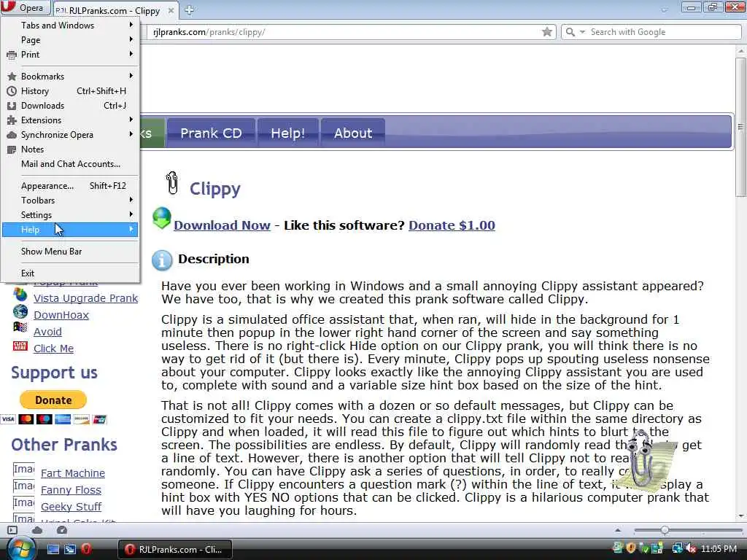This screenshot has width=747, height=560.
Task: Click Show Desktop quick launch icon
Action: click(53, 549)
